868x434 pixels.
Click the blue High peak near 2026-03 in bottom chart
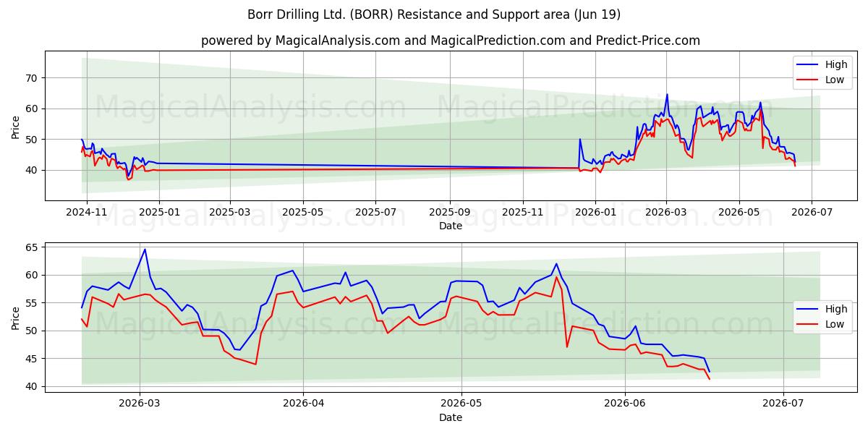(145, 250)
